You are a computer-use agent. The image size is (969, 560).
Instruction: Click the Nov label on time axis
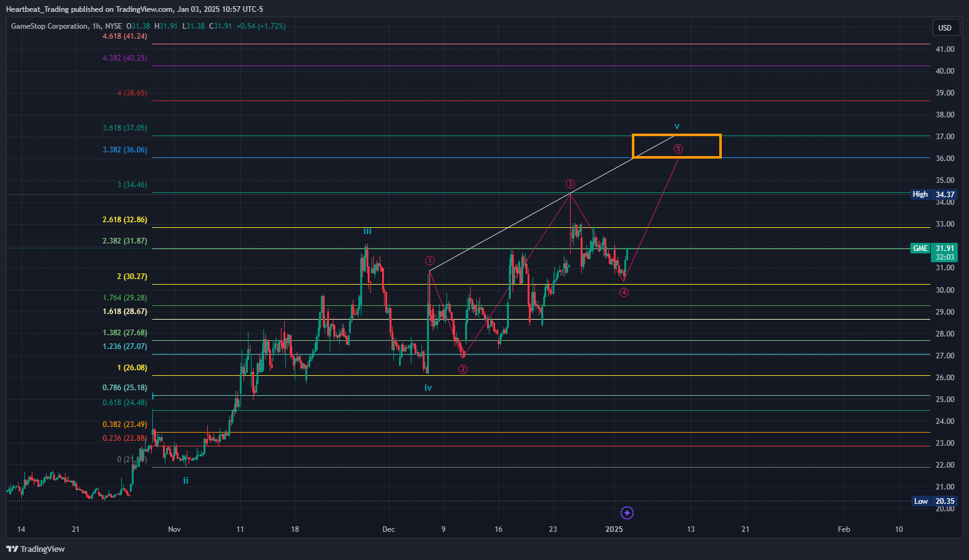point(174,529)
